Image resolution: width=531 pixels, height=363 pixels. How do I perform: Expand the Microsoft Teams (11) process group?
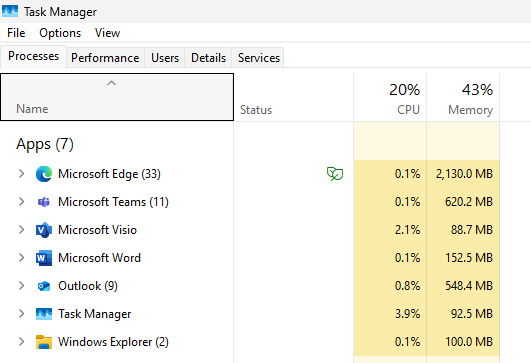pyautogui.click(x=21, y=202)
